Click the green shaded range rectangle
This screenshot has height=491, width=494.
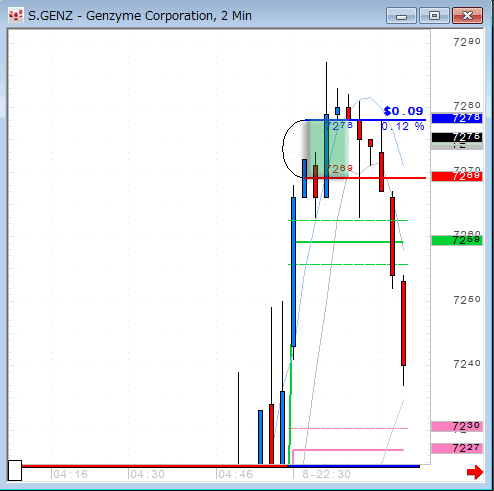pos(328,149)
